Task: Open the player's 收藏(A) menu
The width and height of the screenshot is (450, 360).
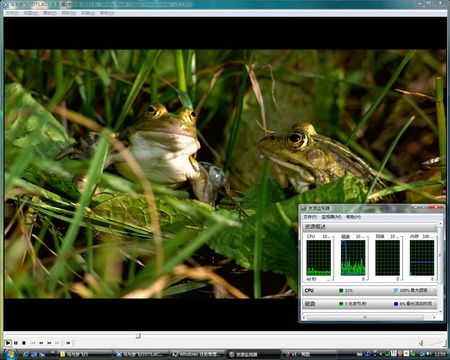Action: point(88,13)
